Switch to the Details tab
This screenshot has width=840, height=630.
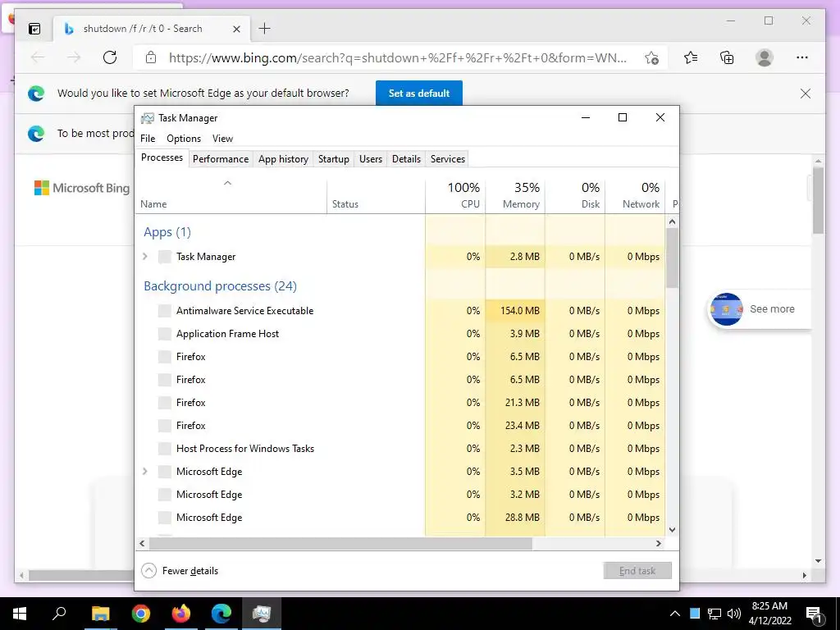406,159
